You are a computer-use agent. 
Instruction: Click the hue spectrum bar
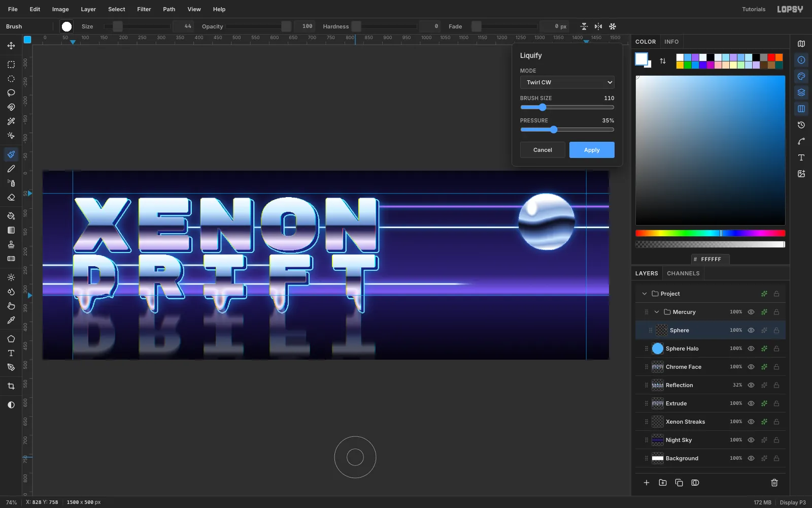[x=710, y=233]
